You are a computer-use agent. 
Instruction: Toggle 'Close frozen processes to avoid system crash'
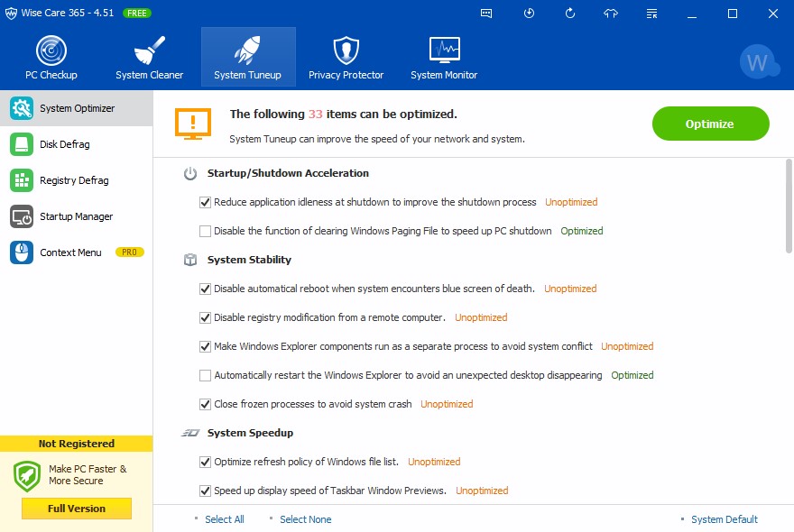click(x=205, y=404)
